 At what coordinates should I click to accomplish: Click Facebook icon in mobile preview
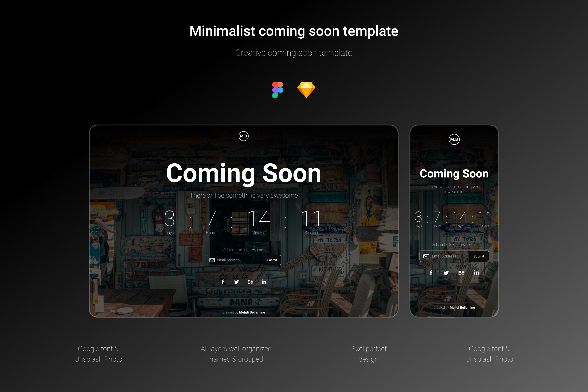pyautogui.click(x=431, y=273)
